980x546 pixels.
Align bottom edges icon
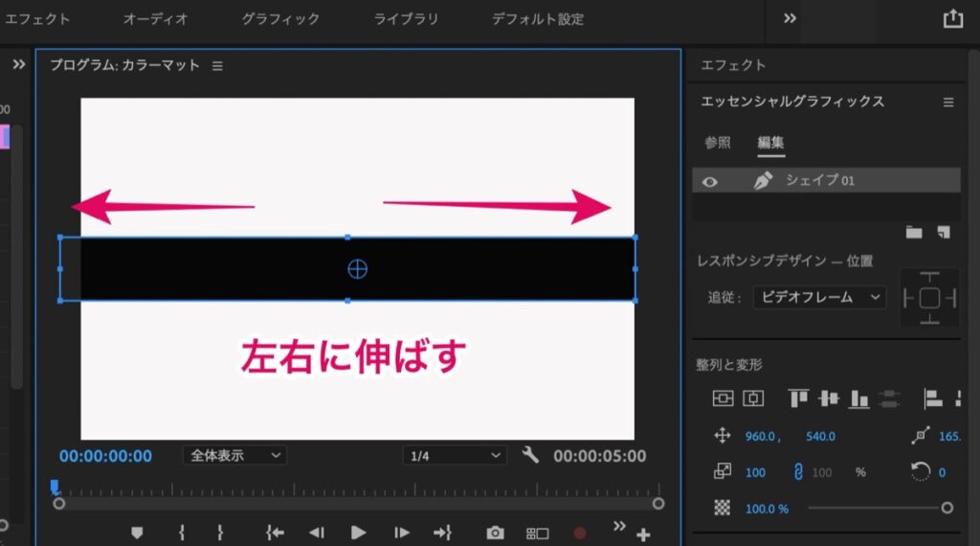(859, 398)
